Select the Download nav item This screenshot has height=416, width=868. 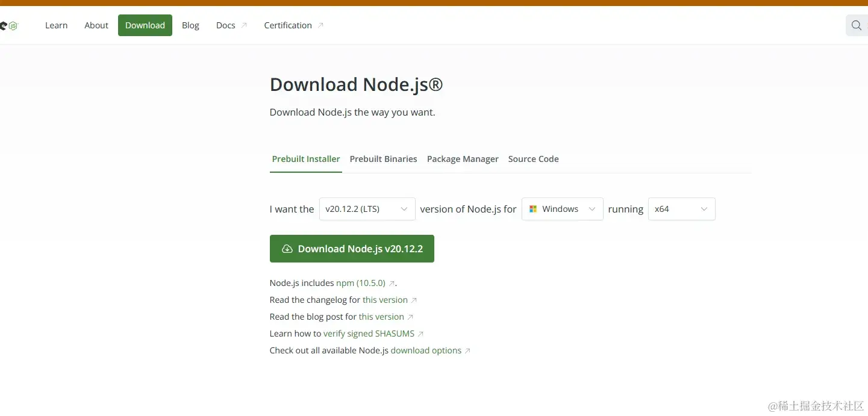145,25
